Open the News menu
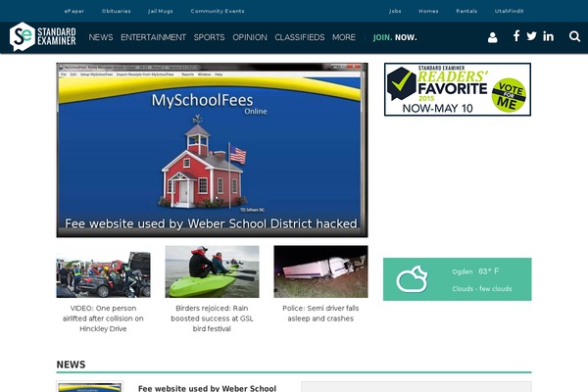Screen dimensions: 588x392 [x=101, y=37]
